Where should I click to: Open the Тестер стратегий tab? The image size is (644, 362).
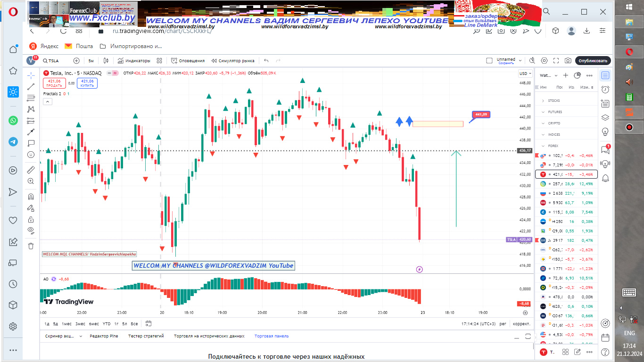click(146, 336)
